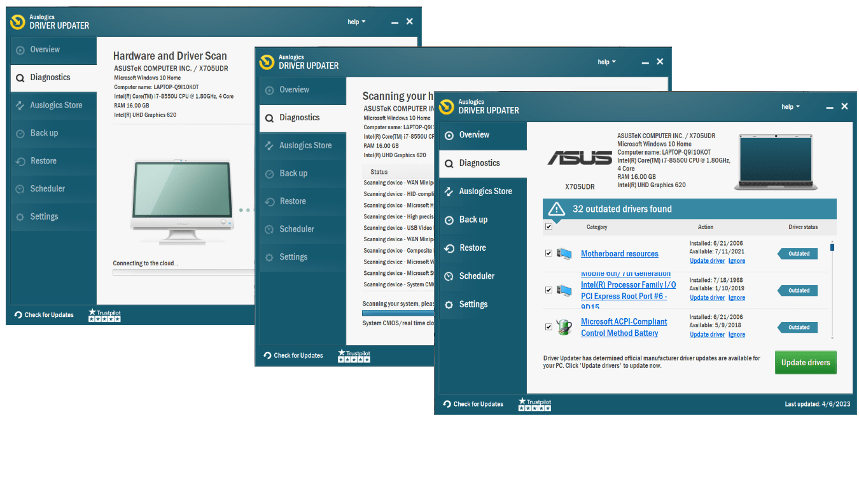Click the Auslogics Store sidebar icon, front window
Screen dimensions: 859x504
[449, 192]
